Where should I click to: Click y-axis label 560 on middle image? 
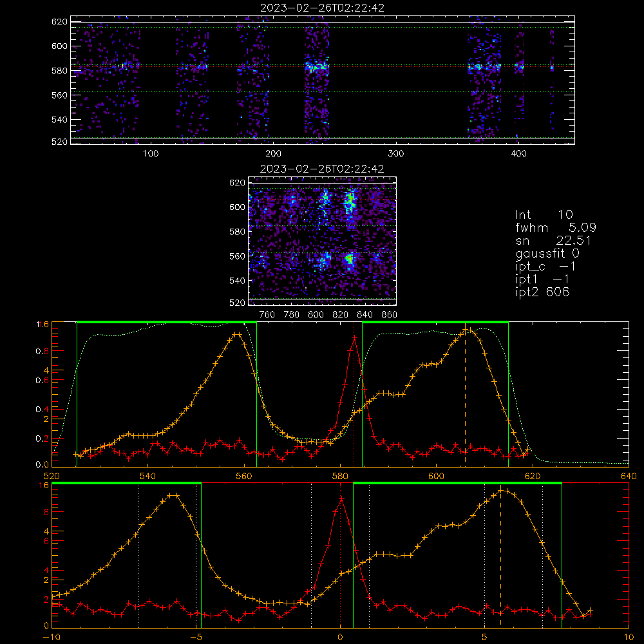237,256
